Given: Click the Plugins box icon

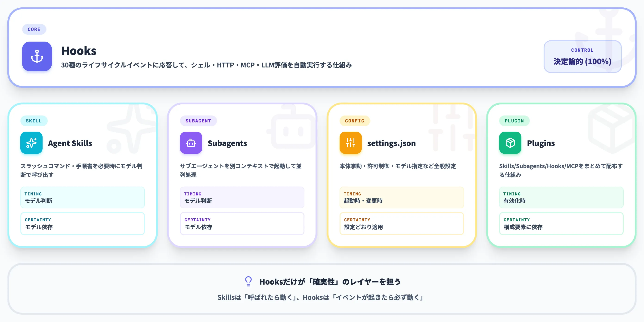Looking at the screenshot, I should click(x=510, y=143).
